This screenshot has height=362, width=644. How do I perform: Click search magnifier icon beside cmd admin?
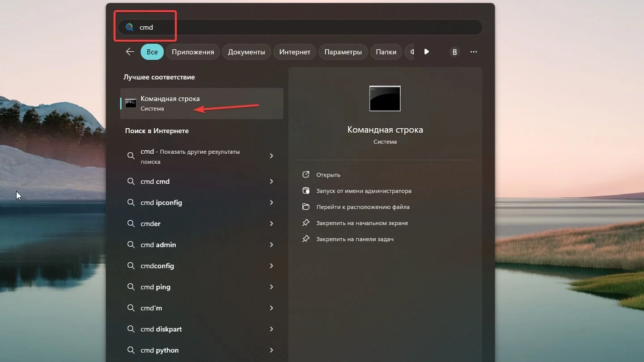(x=131, y=245)
